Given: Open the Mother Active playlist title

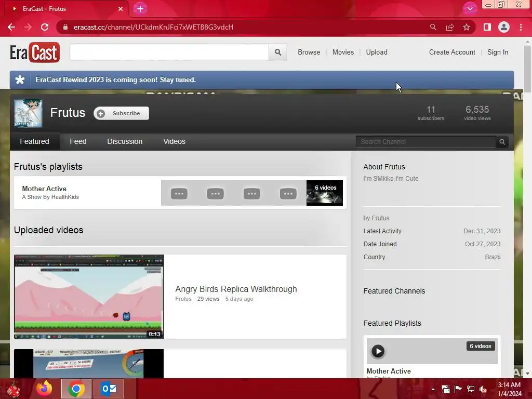Looking at the screenshot, I should [x=44, y=189].
